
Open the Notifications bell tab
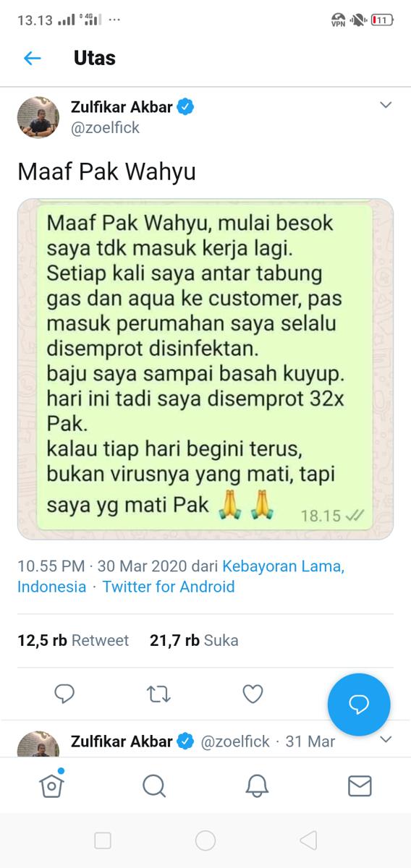[x=257, y=786]
